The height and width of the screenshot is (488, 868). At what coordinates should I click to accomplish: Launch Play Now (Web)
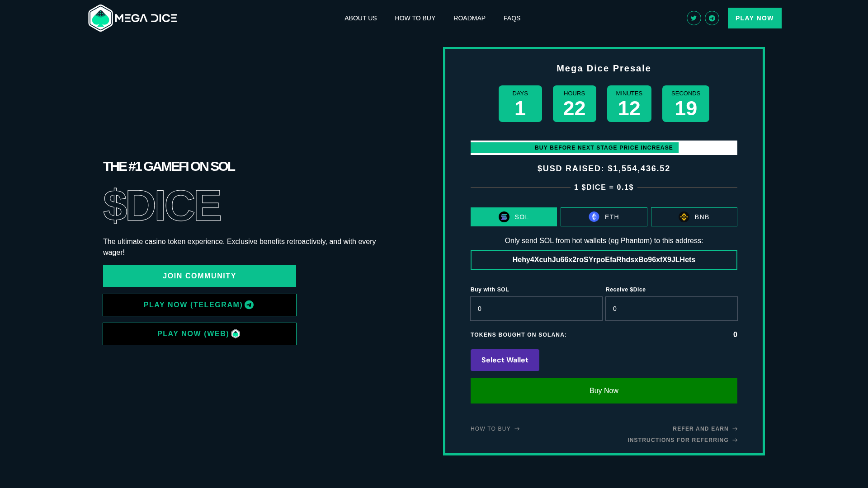click(199, 334)
